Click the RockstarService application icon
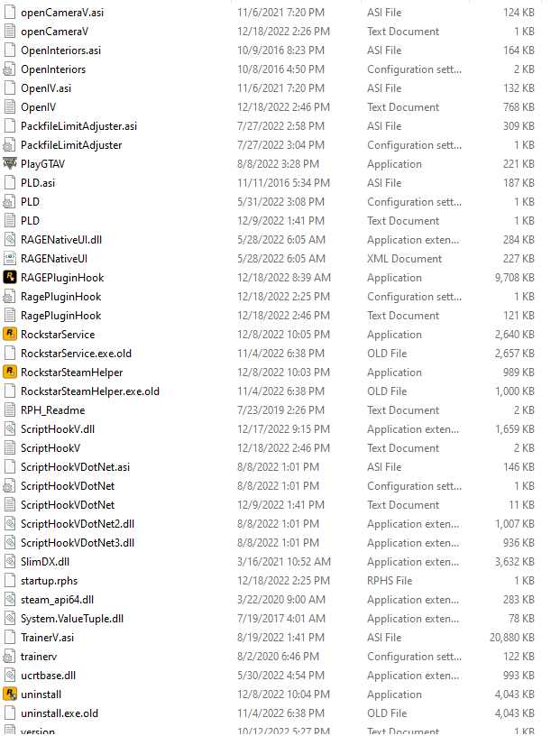Screen dimensions: 560x736 pyautogui.click(x=9, y=335)
